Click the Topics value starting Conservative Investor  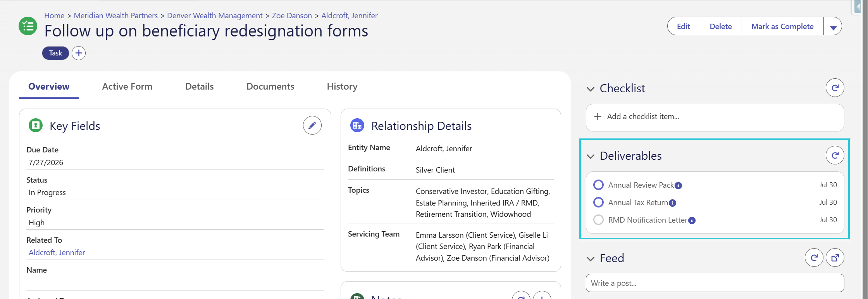pyautogui.click(x=483, y=202)
